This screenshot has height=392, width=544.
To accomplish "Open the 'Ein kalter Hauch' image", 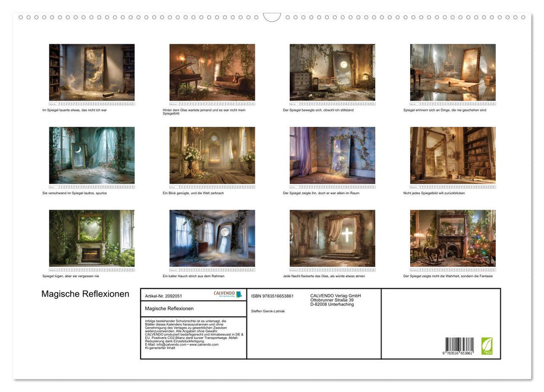I will coord(212,238).
